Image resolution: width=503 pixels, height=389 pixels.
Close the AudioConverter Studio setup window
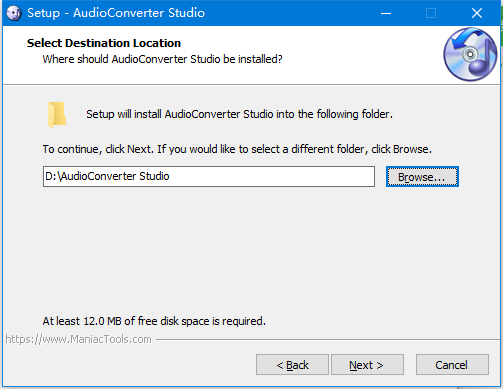click(x=477, y=13)
